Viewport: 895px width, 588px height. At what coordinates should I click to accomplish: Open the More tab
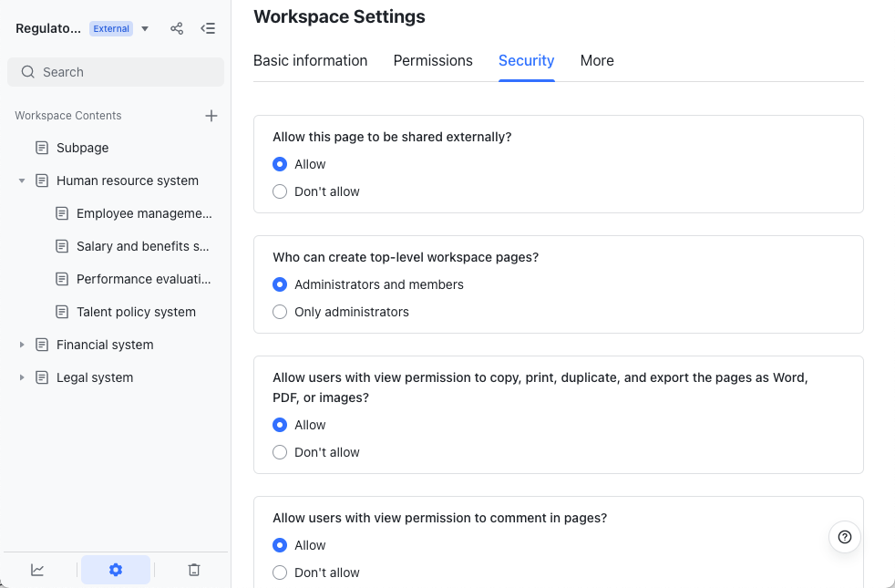[x=597, y=60]
